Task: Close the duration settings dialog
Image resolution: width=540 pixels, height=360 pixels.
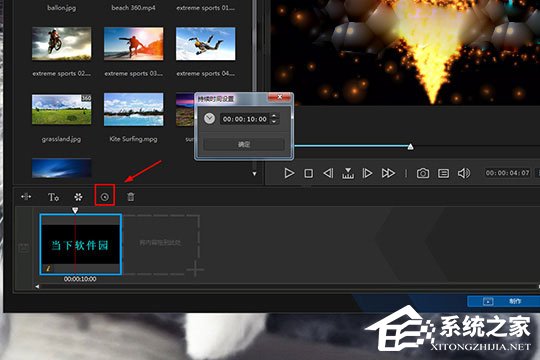Action: 280,97
